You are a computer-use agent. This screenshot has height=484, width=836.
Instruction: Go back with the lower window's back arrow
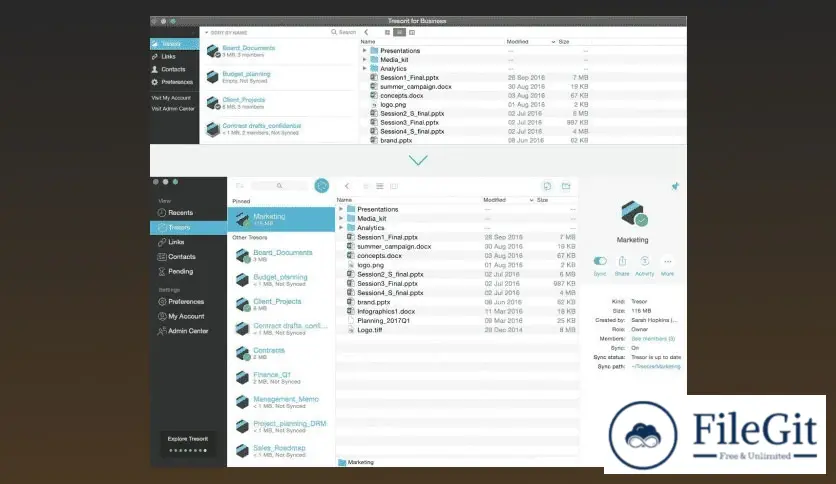[x=347, y=186]
